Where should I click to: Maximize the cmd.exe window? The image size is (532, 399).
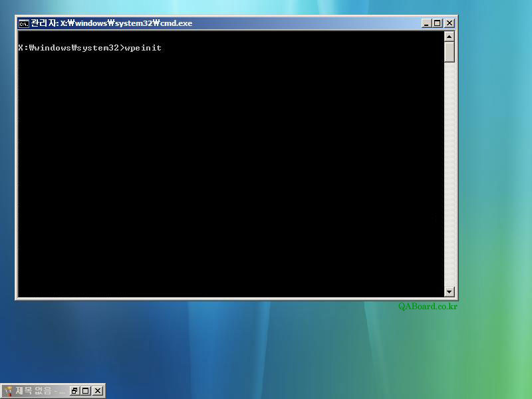(x=438, y=23)
